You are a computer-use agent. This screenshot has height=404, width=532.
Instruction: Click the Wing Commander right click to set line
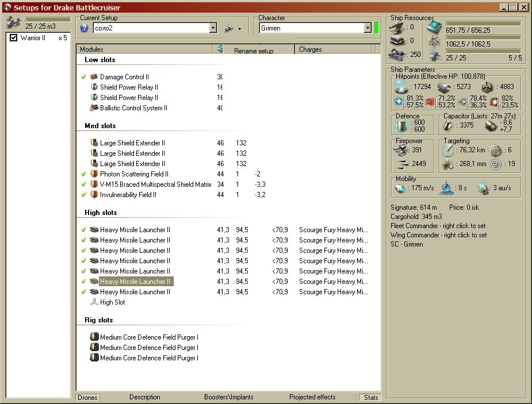439,235
